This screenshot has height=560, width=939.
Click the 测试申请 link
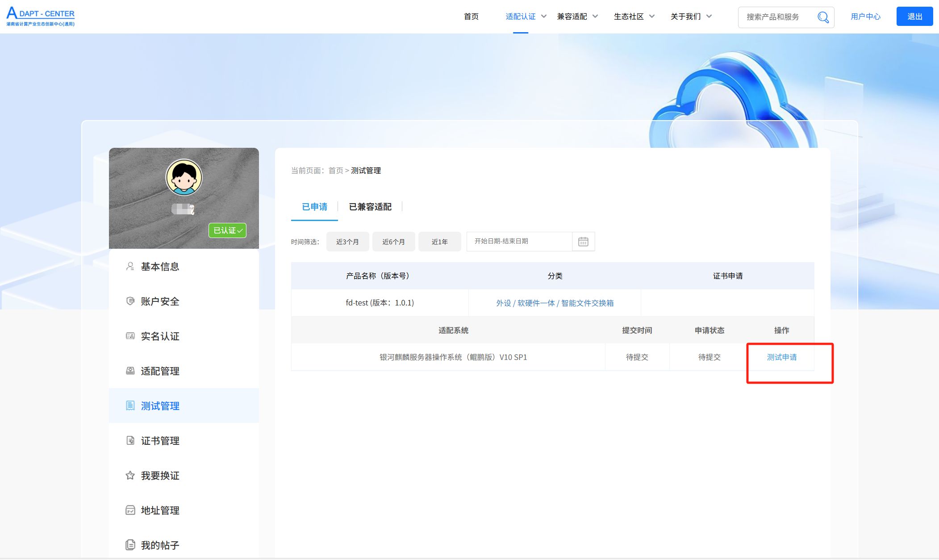click(781, 357)
